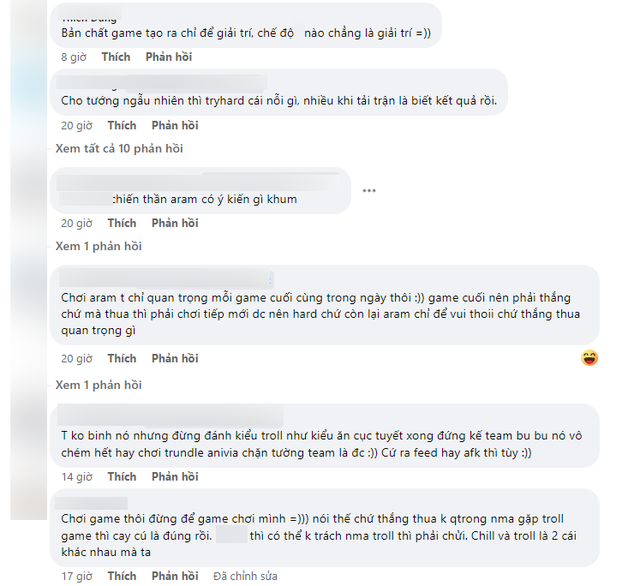Click the laughing reaction emoji on the comment
The image size is (640, 586).
(x=590, y=358)
